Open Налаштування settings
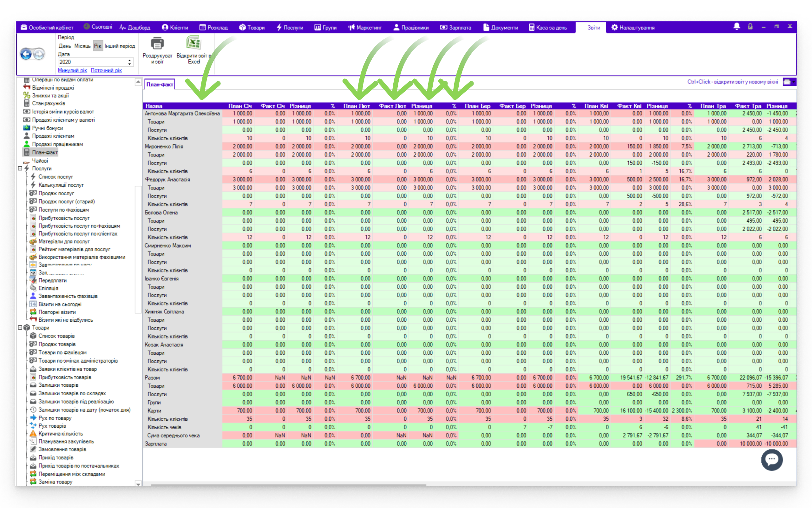812x508 pixels. coord(632,28)
